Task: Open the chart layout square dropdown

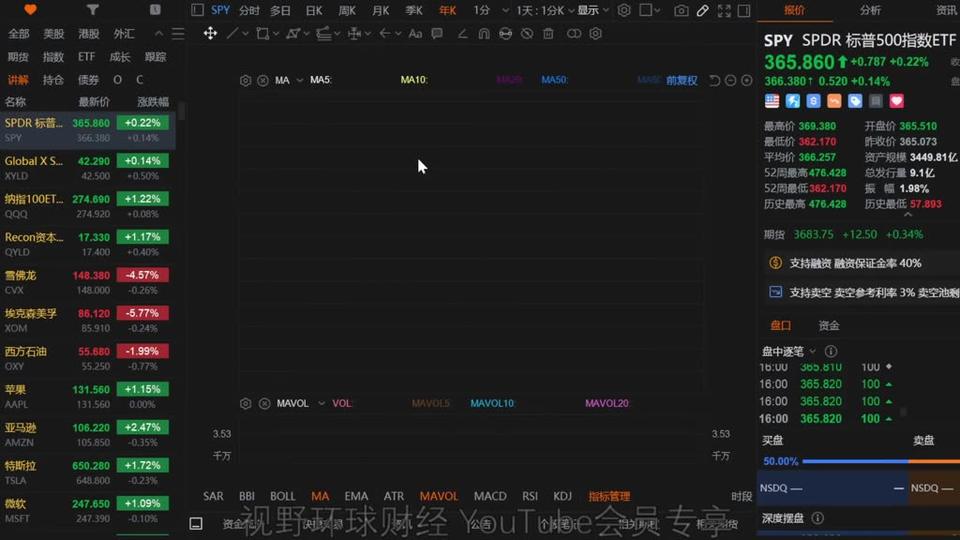Action: pyautogui.click(x=650, y=10)
